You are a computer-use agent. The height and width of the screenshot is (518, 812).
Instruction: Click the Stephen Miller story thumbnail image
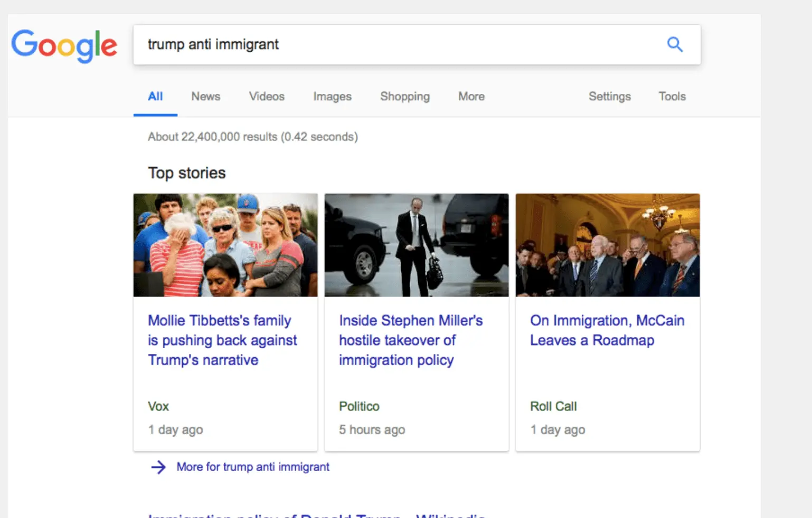click(417, 245)
